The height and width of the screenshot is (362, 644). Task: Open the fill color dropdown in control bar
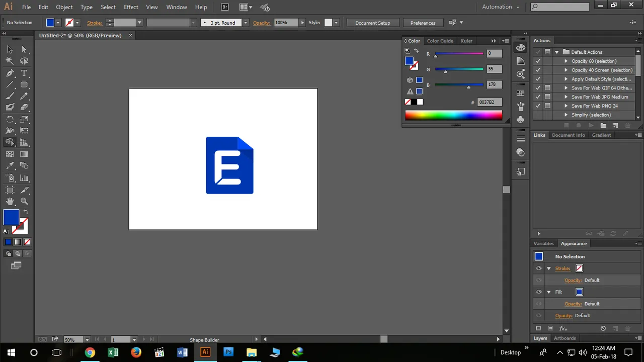(58, 23)
